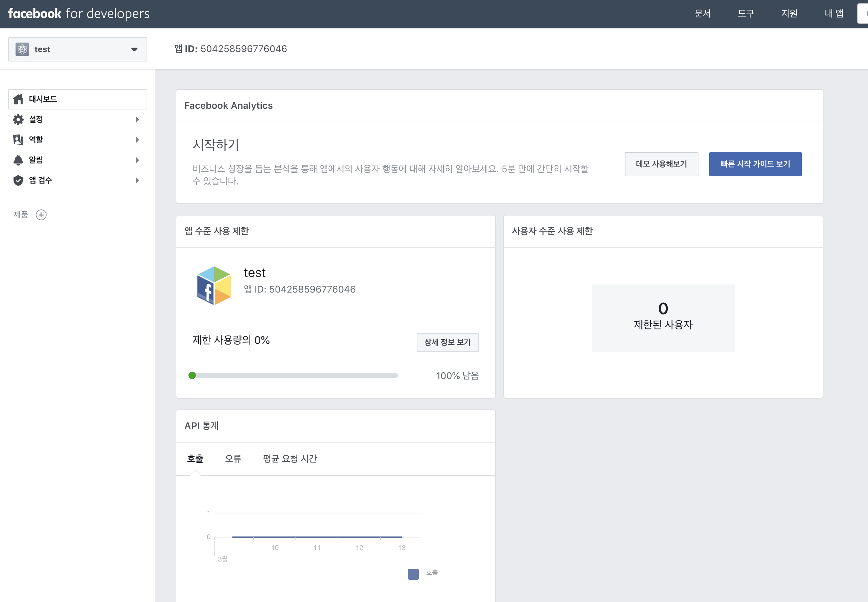Click the roles person-card icon
868x602 pixels.
point(18,140)
